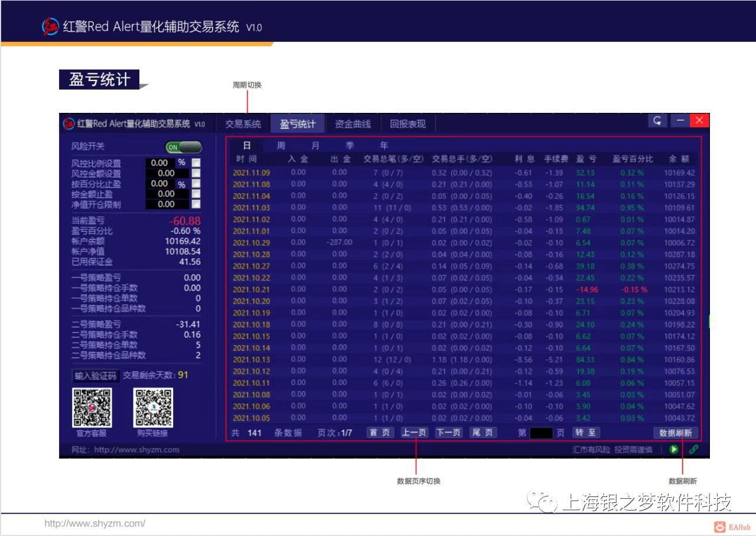756x536 pixels.
Task: Check the 风控比例设置 checkbox
Action: pos(196,163)
